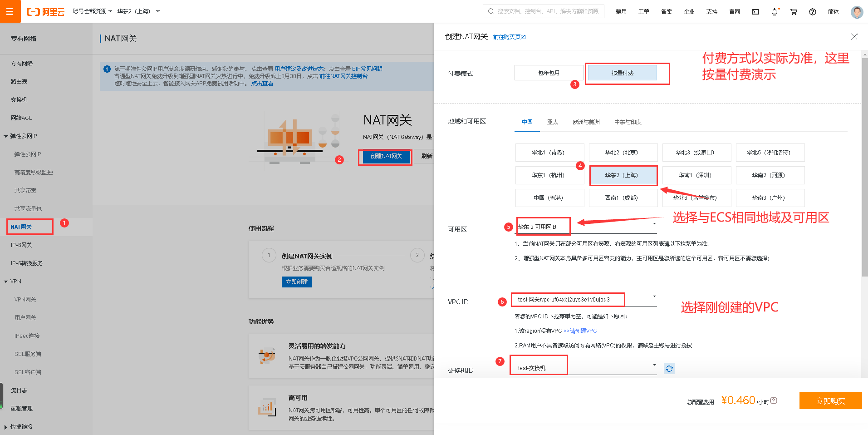Image resolution: width=868 pixels, height=435 pixels.
Task: Open the 备案 top menu
Action: tap(667, 12)
